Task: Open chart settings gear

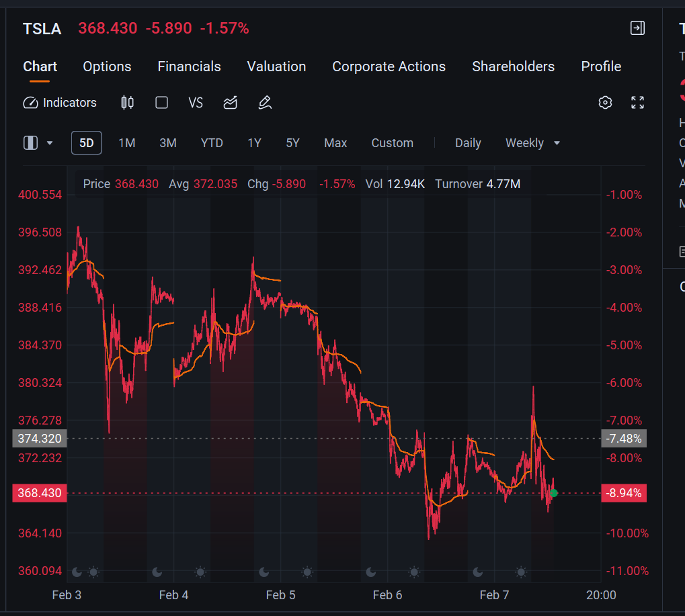Action: click(x=605, y=103)
